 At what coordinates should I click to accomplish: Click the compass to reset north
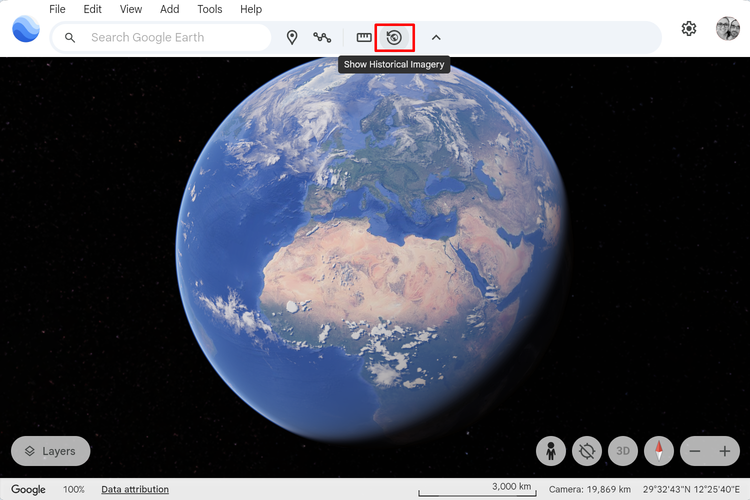pyautogui.click(x=659, y=451)
